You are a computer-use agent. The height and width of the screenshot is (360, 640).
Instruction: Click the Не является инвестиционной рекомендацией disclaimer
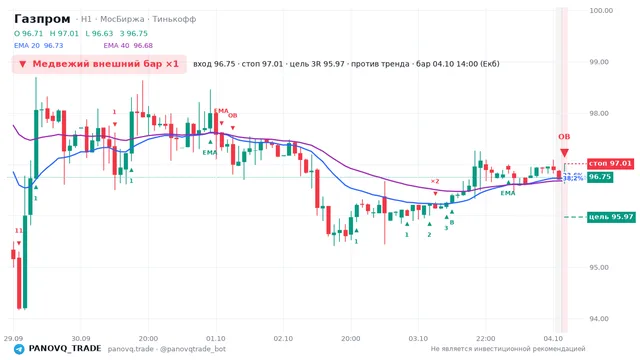(508, 349)
